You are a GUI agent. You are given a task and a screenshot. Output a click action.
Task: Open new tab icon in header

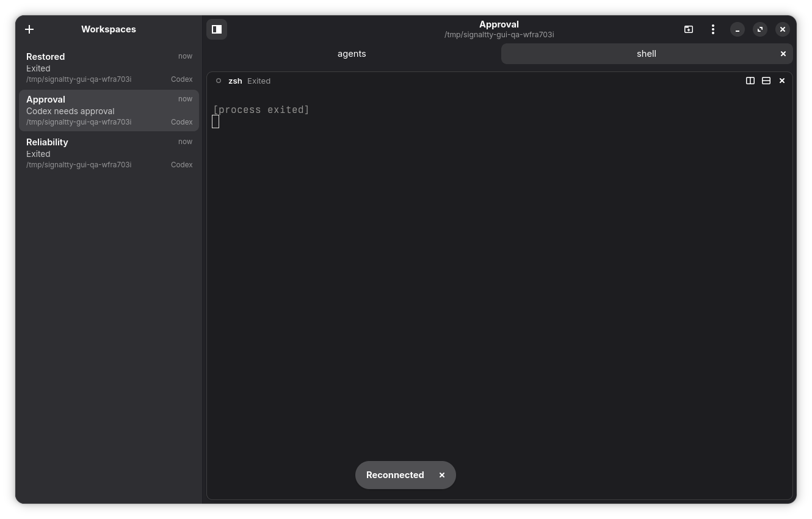tap(689, 29)
